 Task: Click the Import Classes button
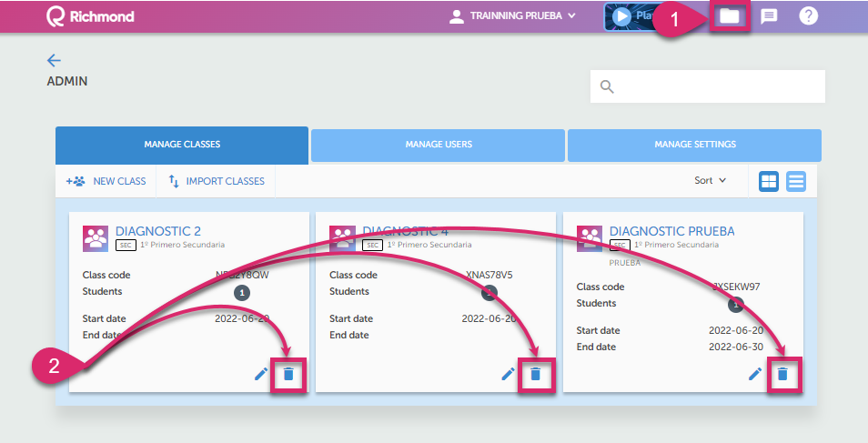click(217, 181)
